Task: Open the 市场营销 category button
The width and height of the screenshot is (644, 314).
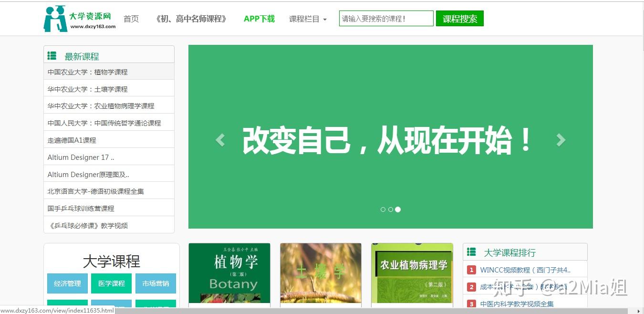Action: 156,283
